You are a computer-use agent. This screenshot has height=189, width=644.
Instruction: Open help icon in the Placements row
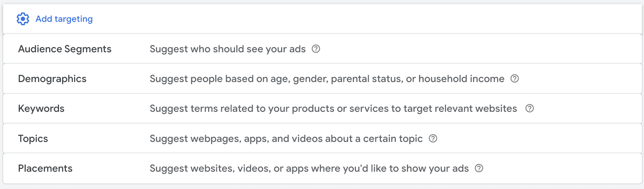point(479,168)
